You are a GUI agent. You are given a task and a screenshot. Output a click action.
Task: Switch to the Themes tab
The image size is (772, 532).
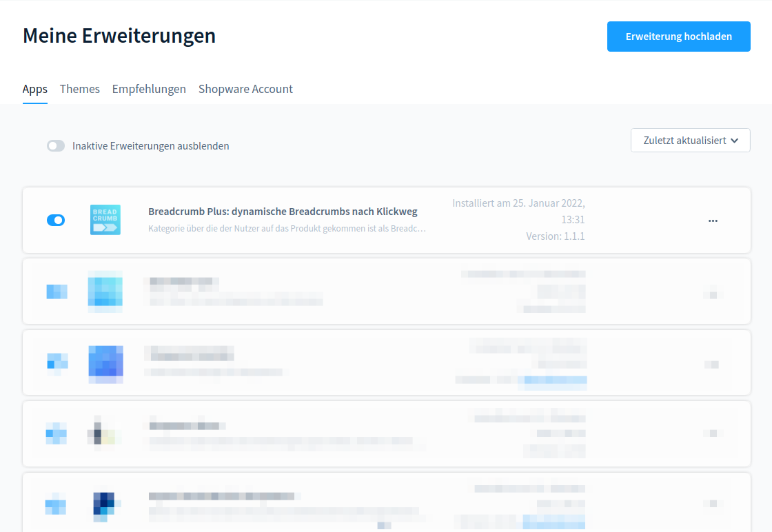pos(80,89)
